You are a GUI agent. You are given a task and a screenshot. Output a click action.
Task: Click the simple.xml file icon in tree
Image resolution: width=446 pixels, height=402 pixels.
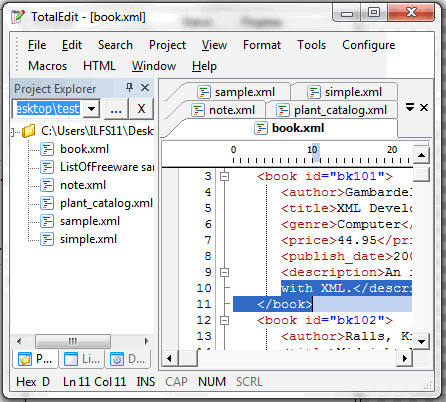47,239
